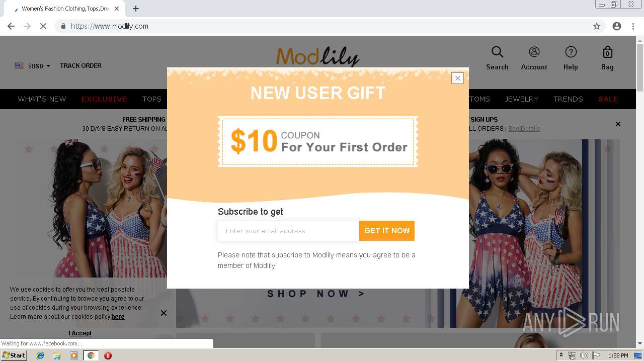Click the I Accept cookies link
This screenshot has height=362, width=644.
click(x=80, y=333)
